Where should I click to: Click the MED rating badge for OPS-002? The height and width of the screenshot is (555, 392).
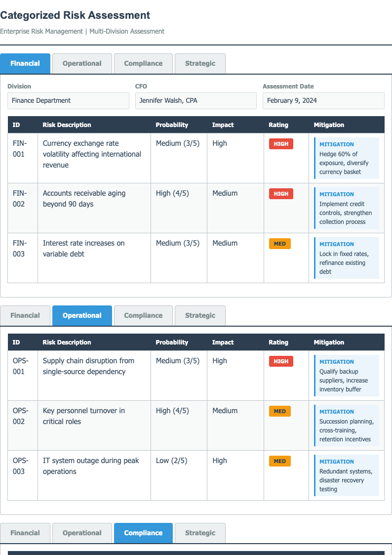pyautogui.click(x=279, y=411)
